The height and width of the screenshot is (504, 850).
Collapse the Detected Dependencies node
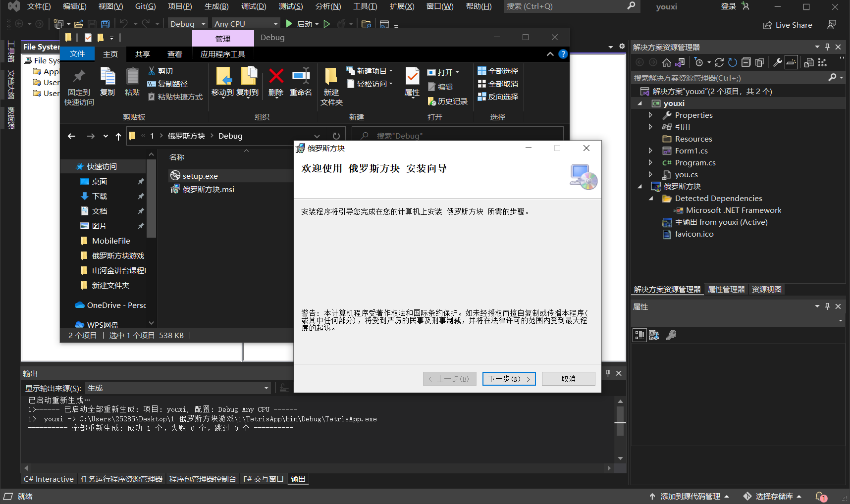tap(650, 198)
